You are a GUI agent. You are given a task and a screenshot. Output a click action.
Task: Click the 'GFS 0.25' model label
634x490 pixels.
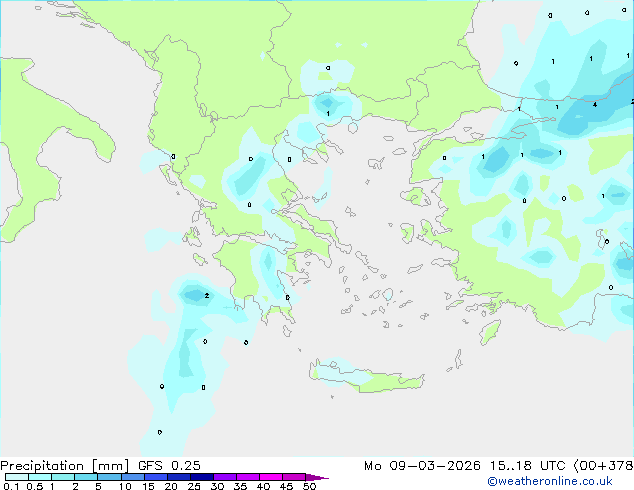(169, 466)
